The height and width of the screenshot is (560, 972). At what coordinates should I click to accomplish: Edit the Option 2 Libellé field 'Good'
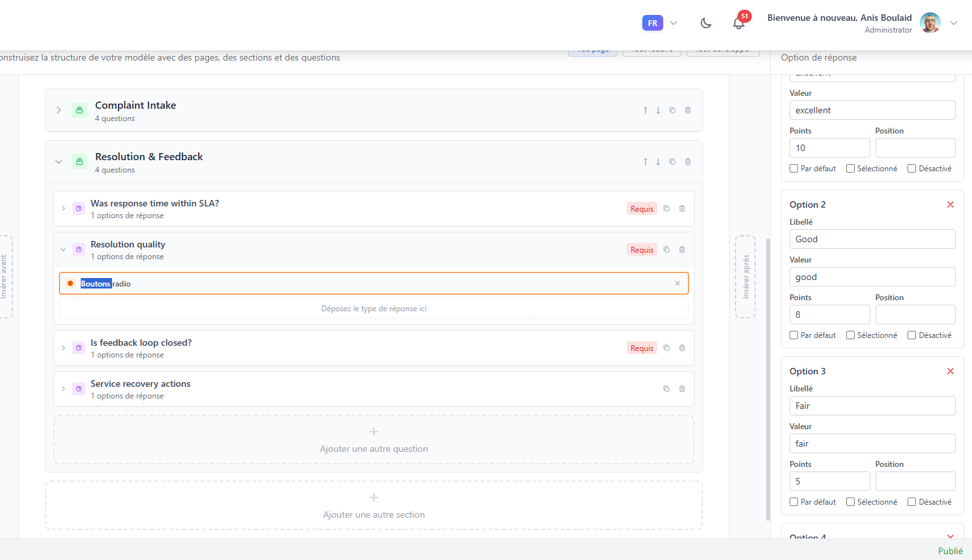click(x=872, y=239)
